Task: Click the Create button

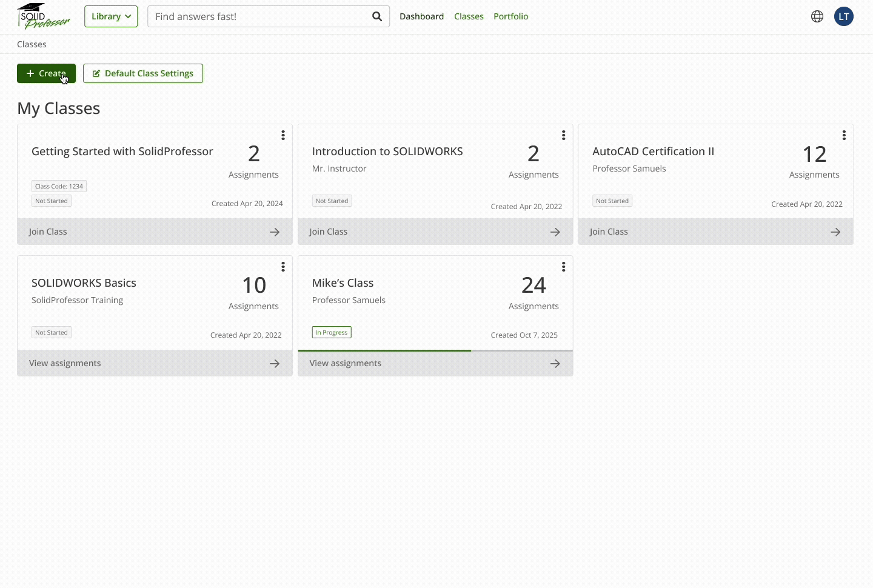Action: [x=46, y=73]
